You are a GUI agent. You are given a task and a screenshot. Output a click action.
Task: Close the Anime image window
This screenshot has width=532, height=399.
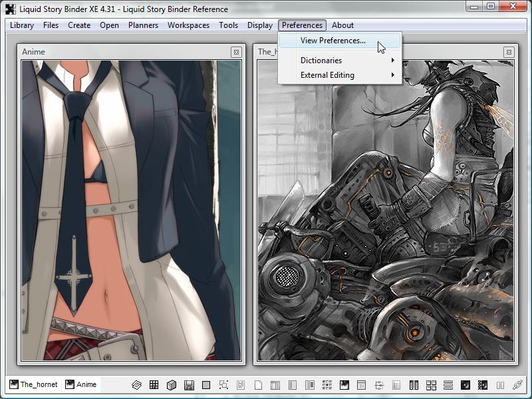(x=236, y=52)
